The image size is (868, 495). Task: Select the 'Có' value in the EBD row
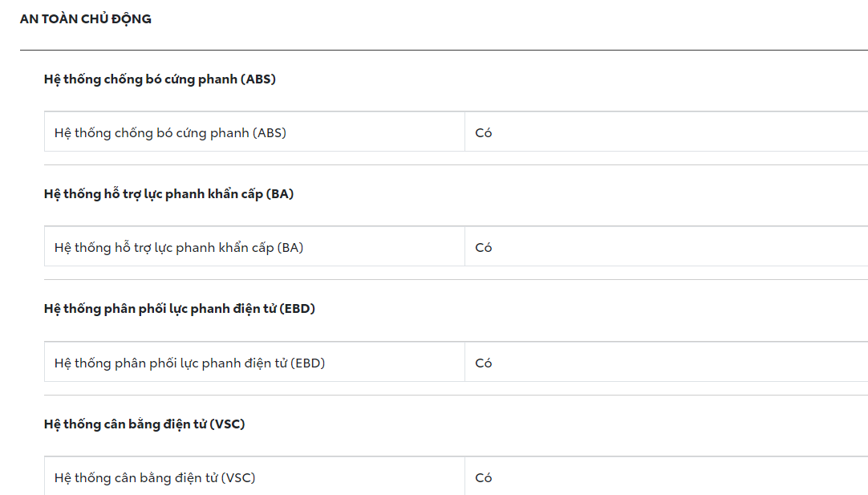(x=483, y=363)
